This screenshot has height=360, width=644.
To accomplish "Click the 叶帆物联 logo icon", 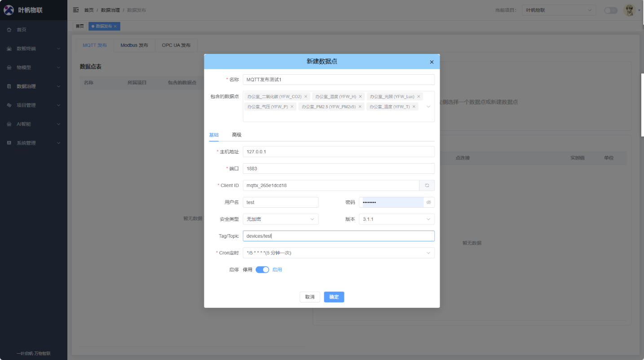I will point(9,9).
